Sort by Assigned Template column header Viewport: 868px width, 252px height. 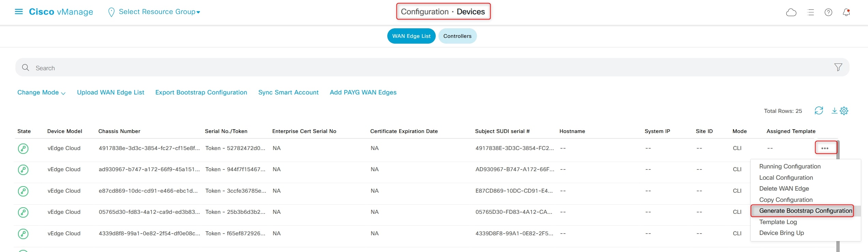coord(791,131)
